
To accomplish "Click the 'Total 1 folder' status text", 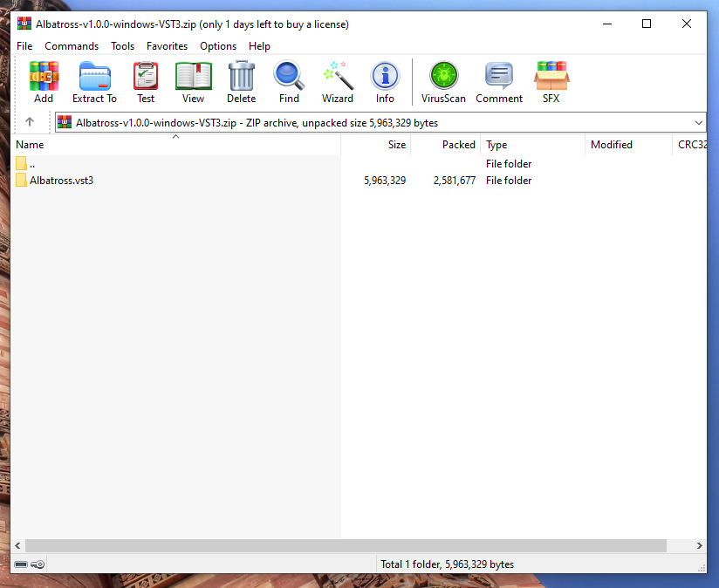I will pos(447,564).
